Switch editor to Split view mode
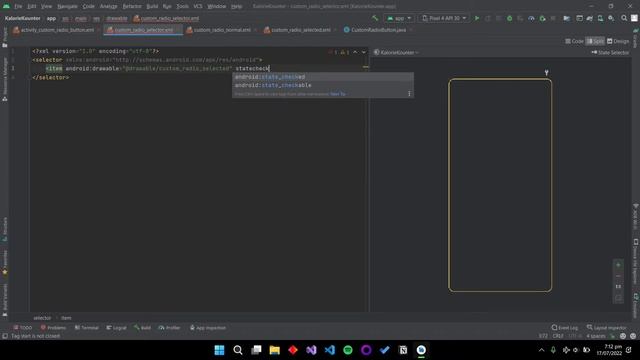The image size is (640, 360). pyautogui.click(x=595, y=41)
